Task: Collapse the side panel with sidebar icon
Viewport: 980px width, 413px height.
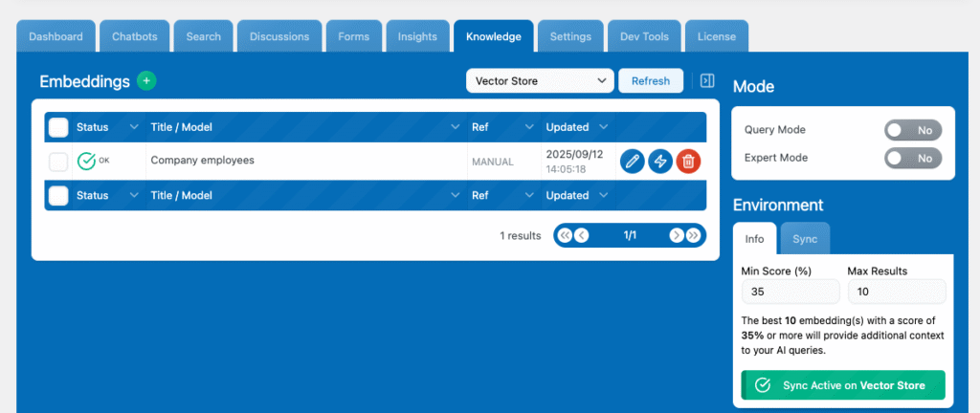Action: pos(707,81)
